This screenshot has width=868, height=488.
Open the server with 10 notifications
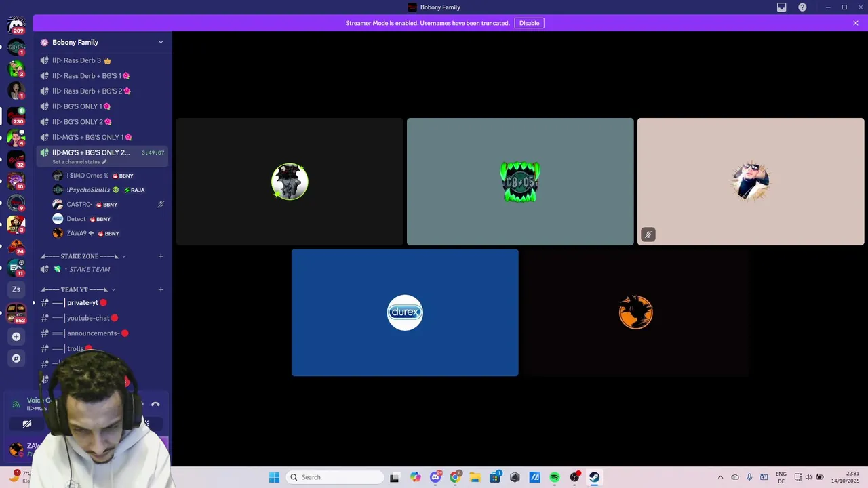[16, 181]
